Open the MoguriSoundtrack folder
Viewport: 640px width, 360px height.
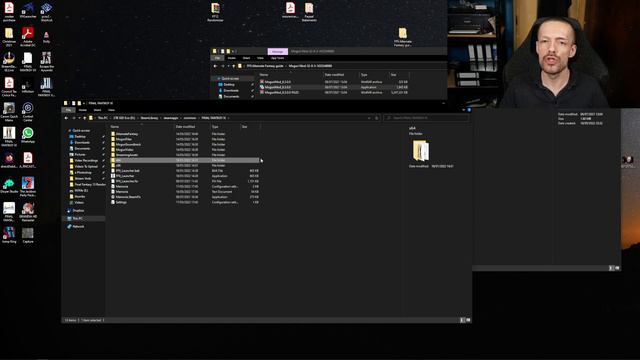[x=128, y=144]
